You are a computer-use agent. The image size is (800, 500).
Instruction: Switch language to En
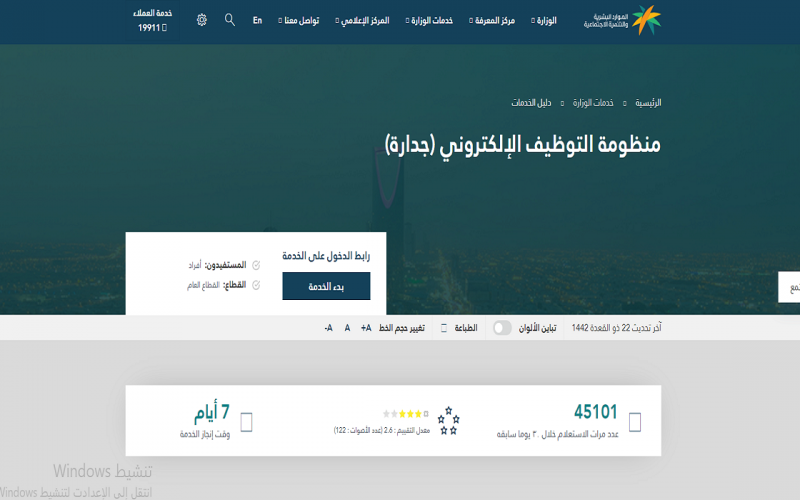pos(257,20)
